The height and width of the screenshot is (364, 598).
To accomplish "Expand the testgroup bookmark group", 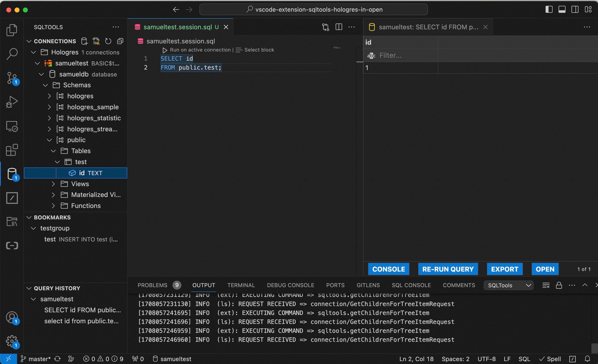I will coord(34,228).
